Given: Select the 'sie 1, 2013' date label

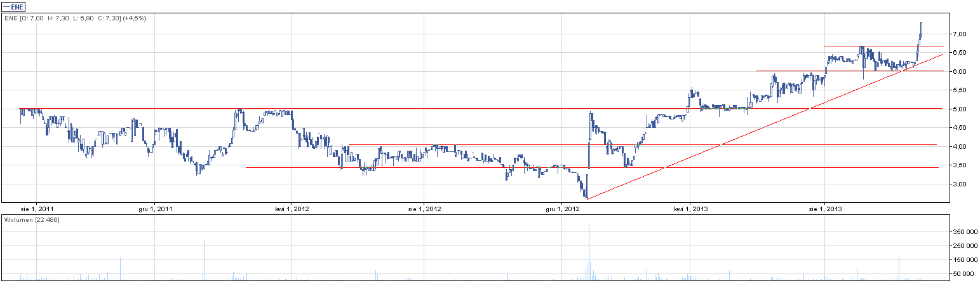Looking at the screenshot, I should click(825, 209).
